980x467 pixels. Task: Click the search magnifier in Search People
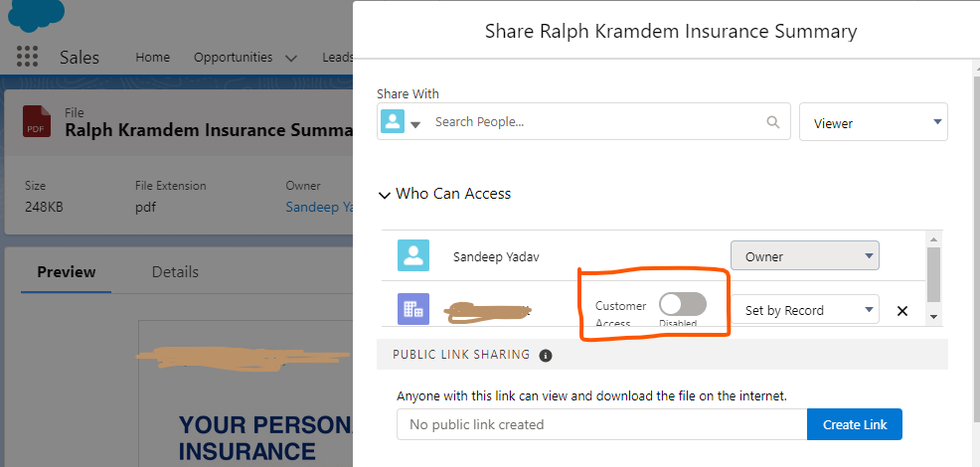click(x=773, y=122)
